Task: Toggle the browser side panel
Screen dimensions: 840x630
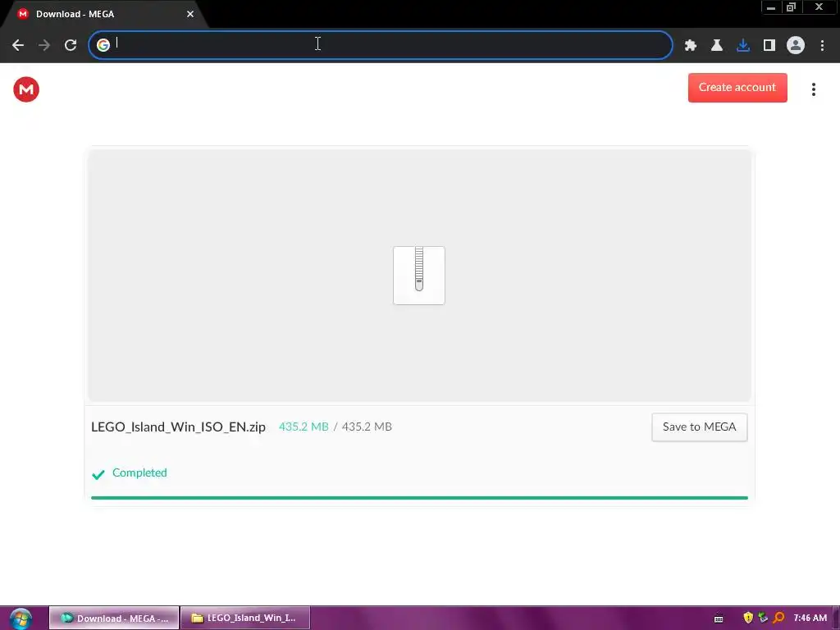Action: [769, 45]
